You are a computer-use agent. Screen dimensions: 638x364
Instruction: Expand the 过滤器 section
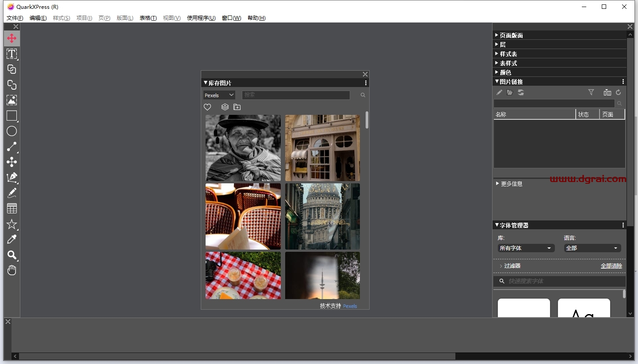point(512,266)
